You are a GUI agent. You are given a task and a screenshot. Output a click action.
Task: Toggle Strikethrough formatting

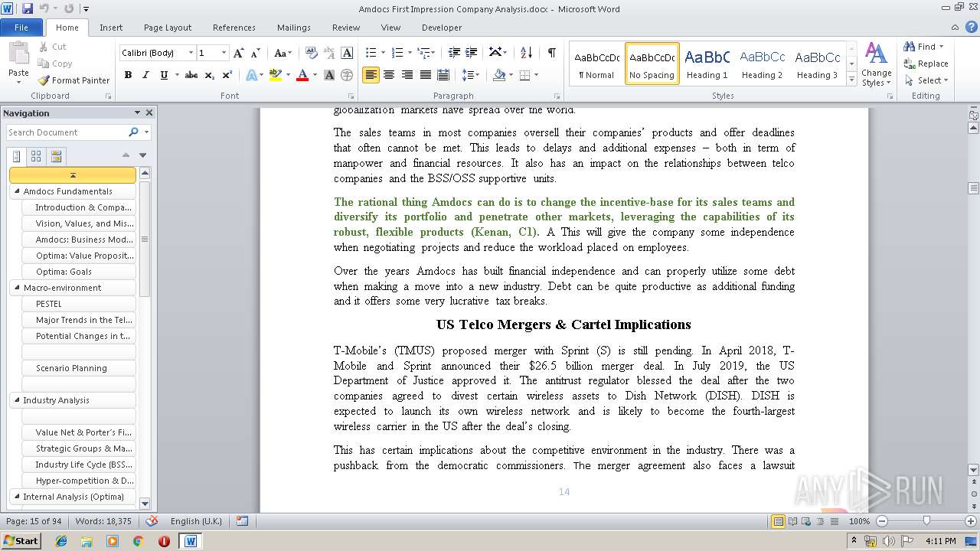click(191, 75)
